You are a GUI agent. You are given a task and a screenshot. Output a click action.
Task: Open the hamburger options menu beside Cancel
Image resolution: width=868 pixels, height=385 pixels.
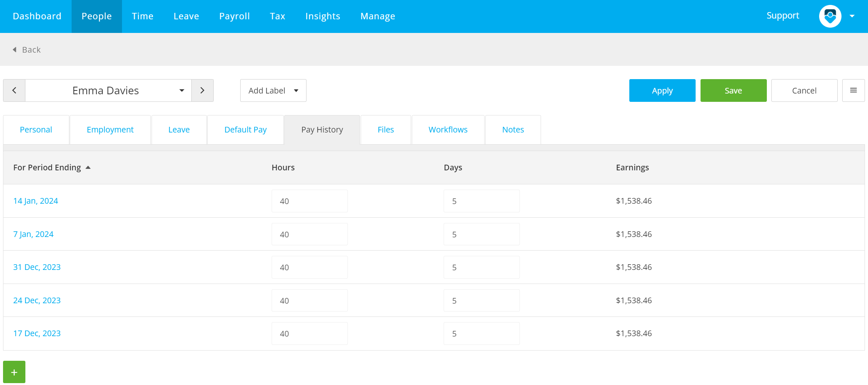tap(853, 90)
